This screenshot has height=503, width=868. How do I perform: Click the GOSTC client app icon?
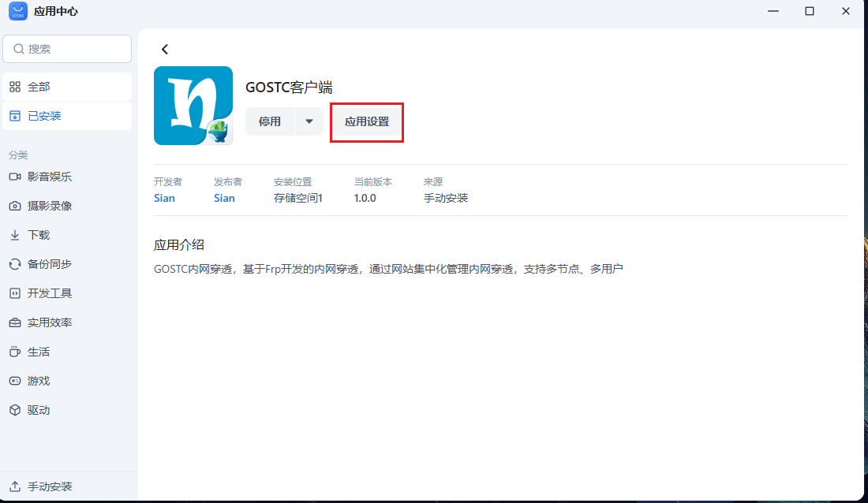pyautogui.click(x=193, y=106)
